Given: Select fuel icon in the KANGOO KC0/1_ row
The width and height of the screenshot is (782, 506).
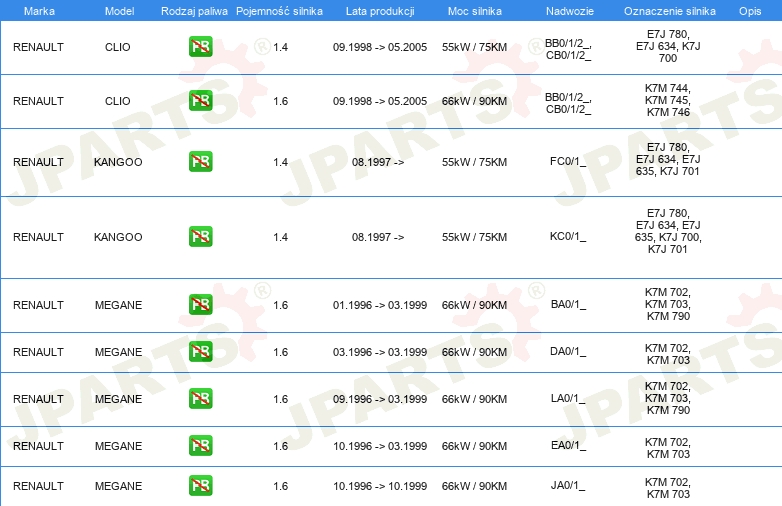Looking at the screenshot, I should [x=200, y=236].
